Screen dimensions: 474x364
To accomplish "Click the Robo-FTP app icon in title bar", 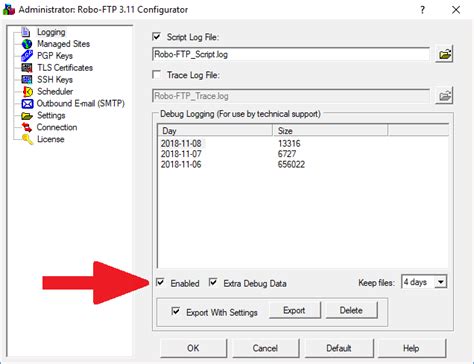I will [9, 9].
